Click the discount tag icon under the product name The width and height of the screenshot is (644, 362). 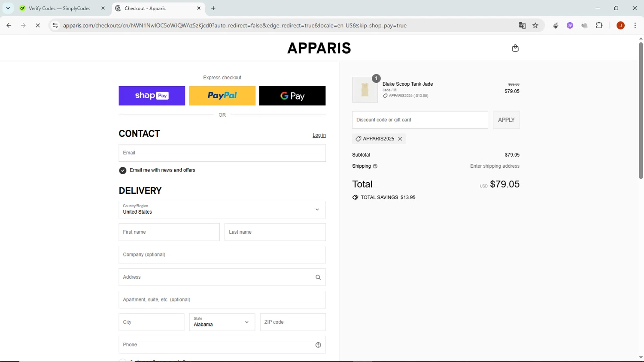coord(385,96)
